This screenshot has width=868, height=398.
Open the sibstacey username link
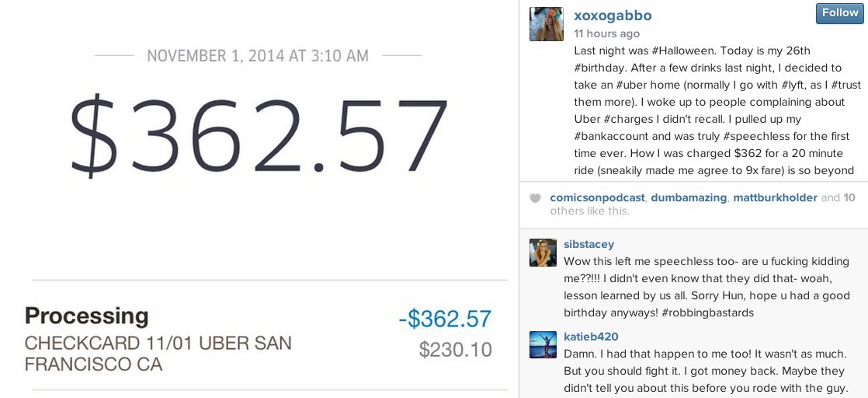coord(589,244)
